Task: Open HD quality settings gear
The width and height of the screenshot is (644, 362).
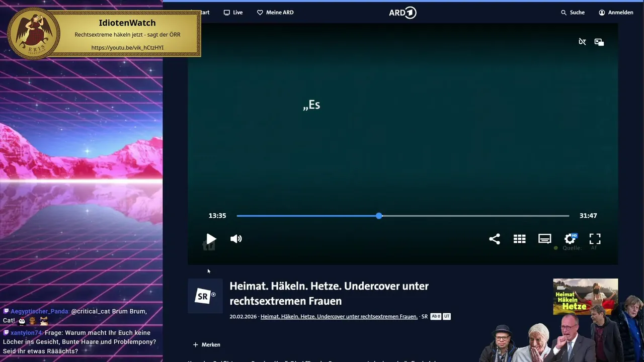Action: click(x=570, y=239)
